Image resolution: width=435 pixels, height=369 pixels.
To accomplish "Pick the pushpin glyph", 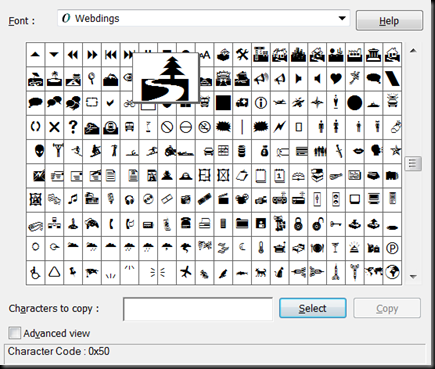I will [73, 272].
